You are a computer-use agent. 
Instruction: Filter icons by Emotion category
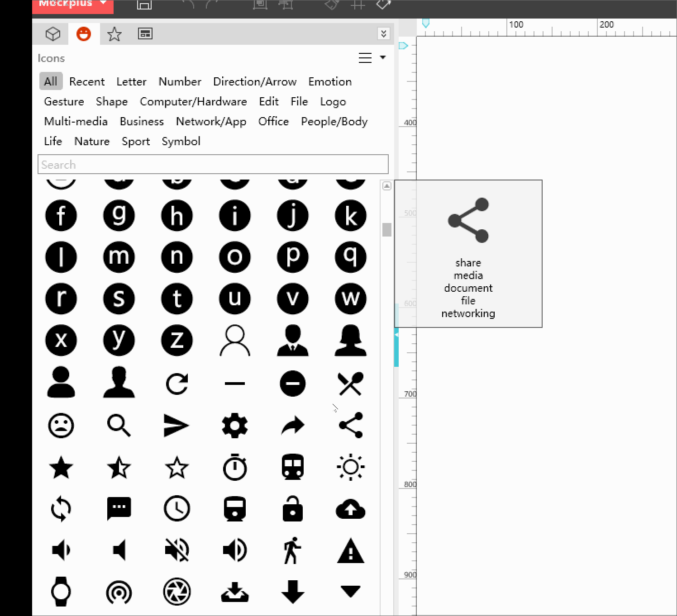coord(329,81)
